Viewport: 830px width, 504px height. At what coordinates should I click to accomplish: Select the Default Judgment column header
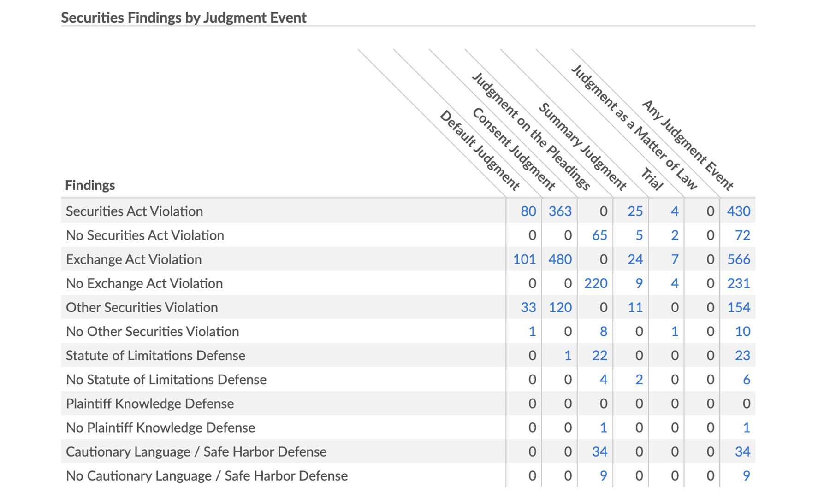(x=480, y=150)
